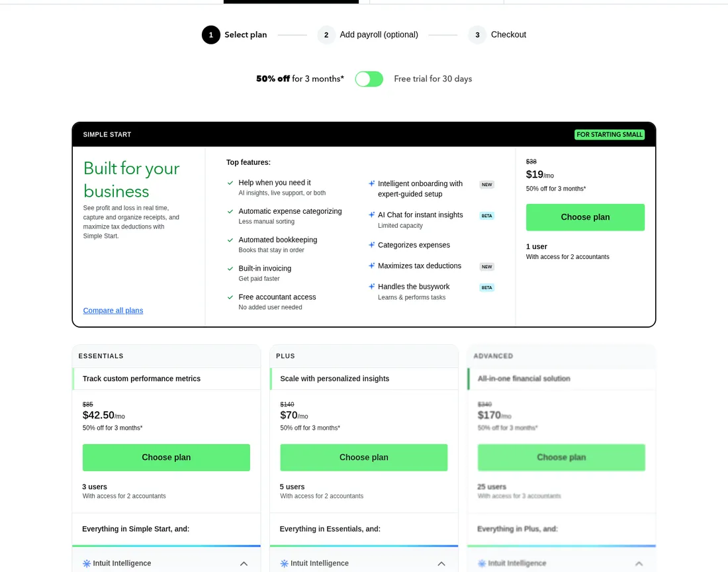Click the ADVANCED card header
Screen dimensions: 728x572
(493, 356)
